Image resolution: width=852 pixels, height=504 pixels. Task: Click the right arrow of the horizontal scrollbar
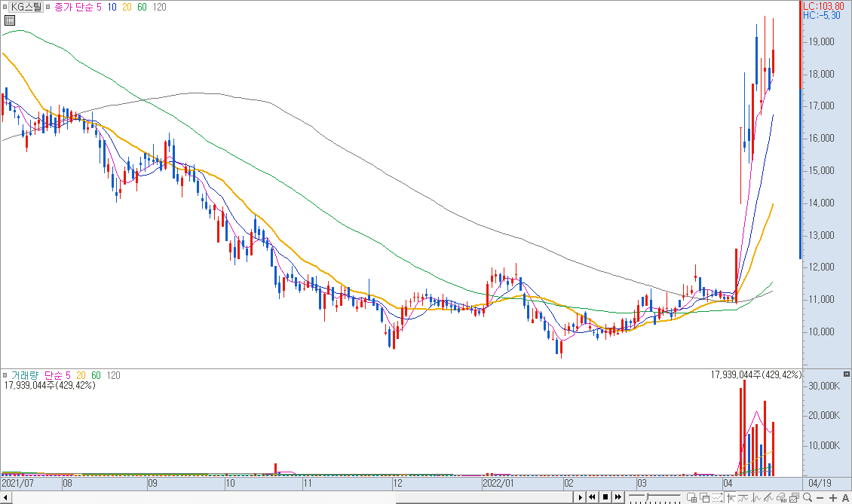pyautogui.click(x=580, y=497)
